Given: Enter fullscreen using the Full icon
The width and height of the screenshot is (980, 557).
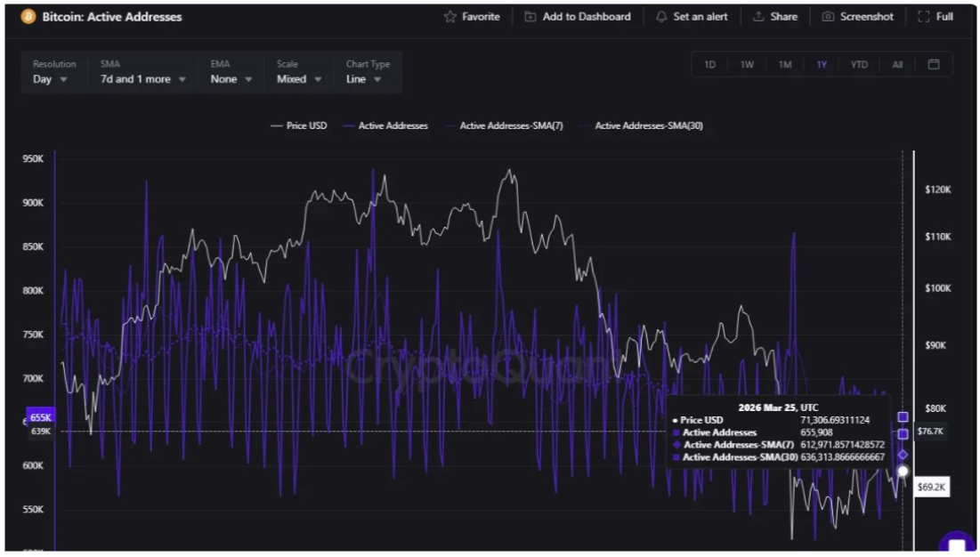Looking at the screenshot, I should pos(923,16).
